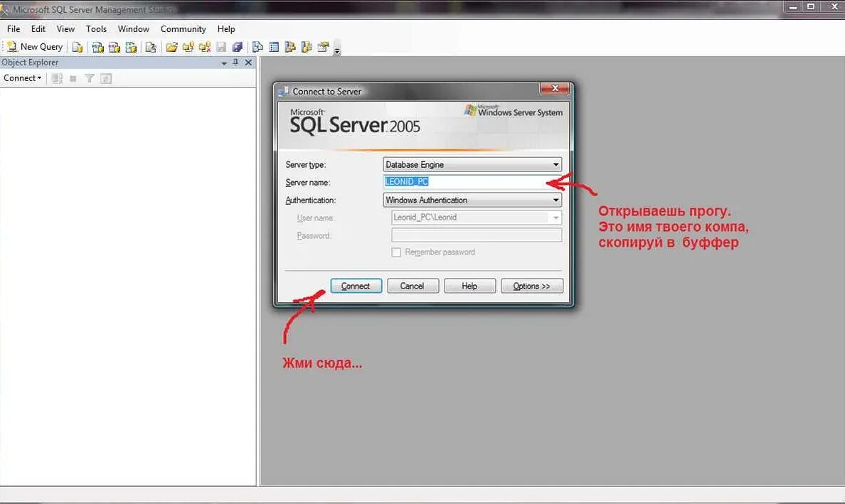Click Cancel in Connect to Server dialog
Viewport: 845px width, 504px height.
click(413, 286)
